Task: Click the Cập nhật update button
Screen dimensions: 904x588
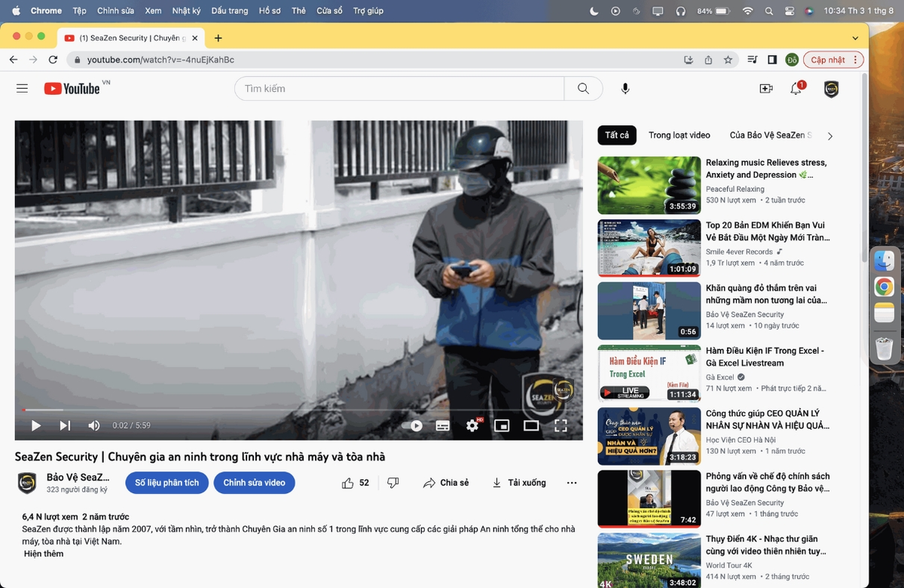Action: [833, 59]
